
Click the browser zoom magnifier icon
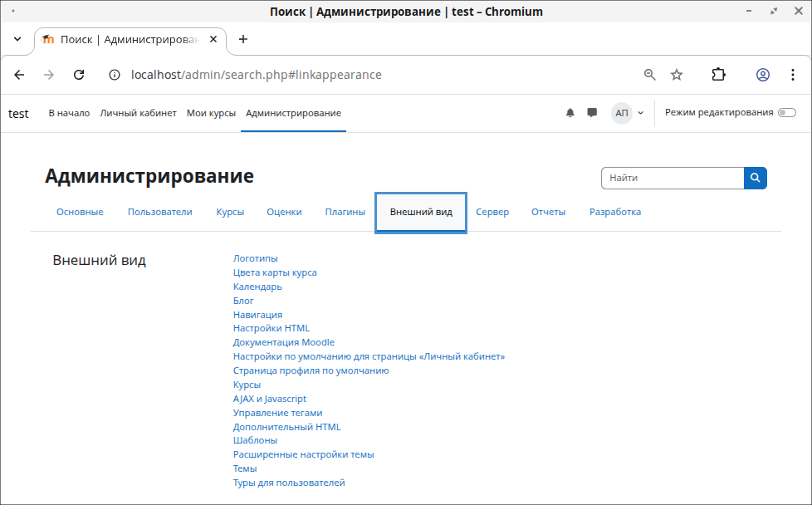click(x=650, y=75)
